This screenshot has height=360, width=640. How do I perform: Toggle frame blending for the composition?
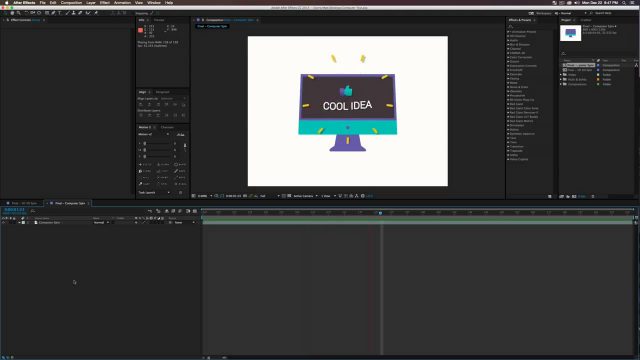click(173, 211)
